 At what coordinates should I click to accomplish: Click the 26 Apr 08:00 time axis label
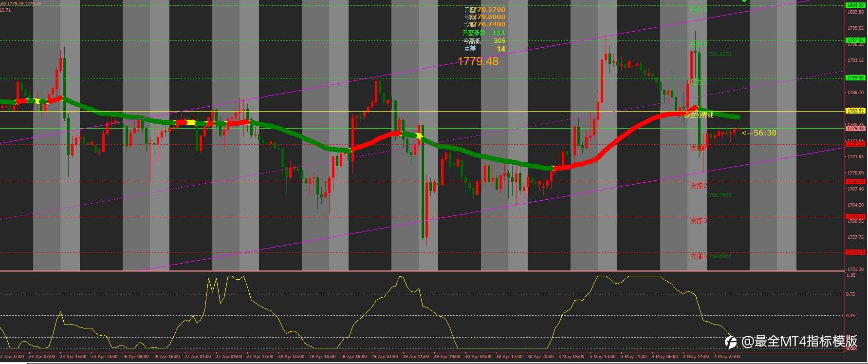click(x=136, y=357)
